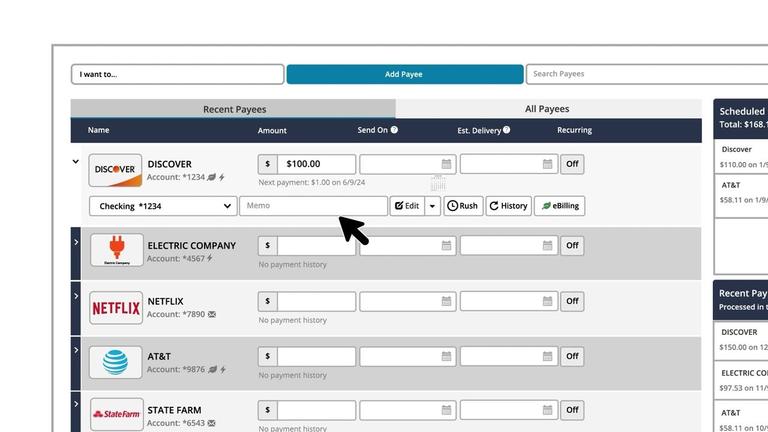Open Electric Company Send On calendar icon

click(446, 245)
